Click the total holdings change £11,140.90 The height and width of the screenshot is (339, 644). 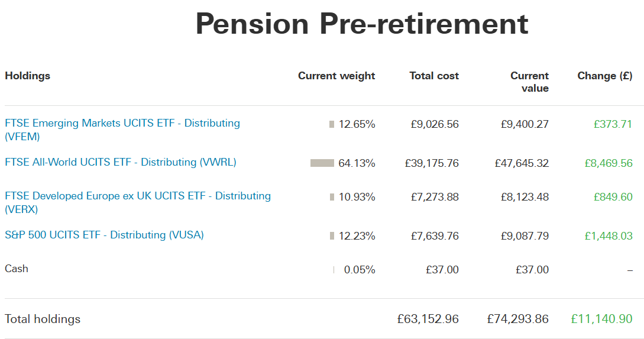pos(601,319)
